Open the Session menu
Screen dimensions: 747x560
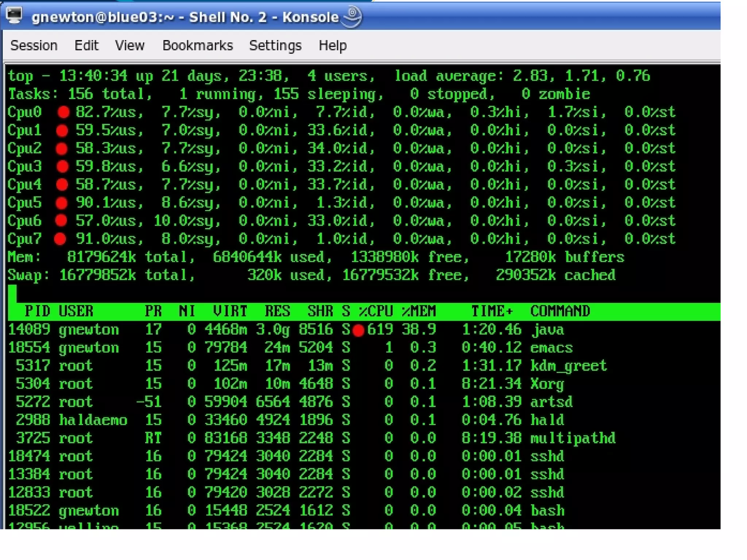coord(34,46)
